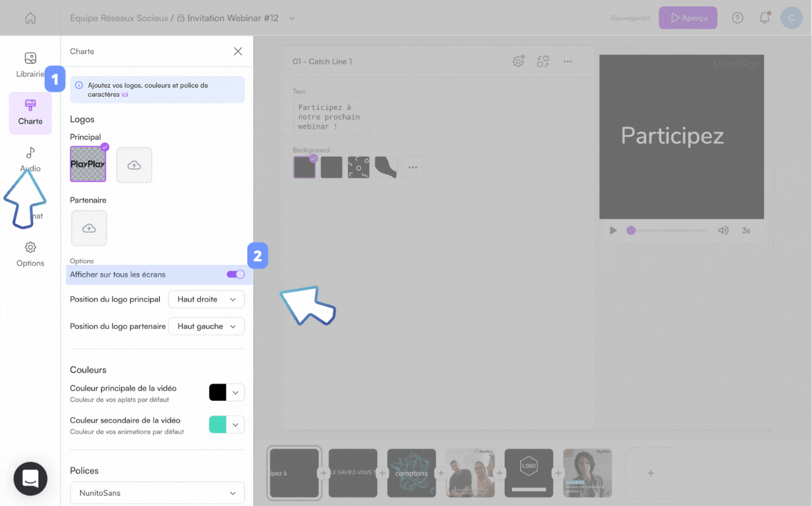
Task: Open the Librairie sidebar panel
Action: [30, 65]
